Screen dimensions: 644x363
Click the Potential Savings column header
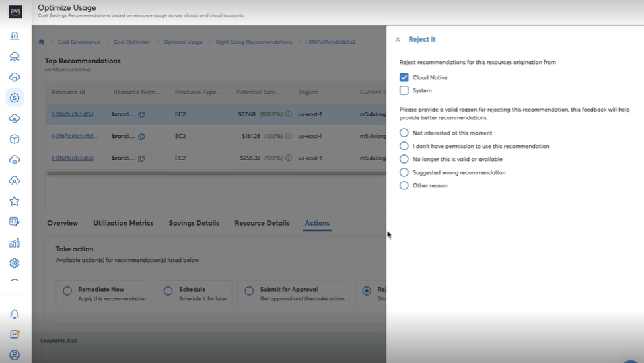pos(259,92)
